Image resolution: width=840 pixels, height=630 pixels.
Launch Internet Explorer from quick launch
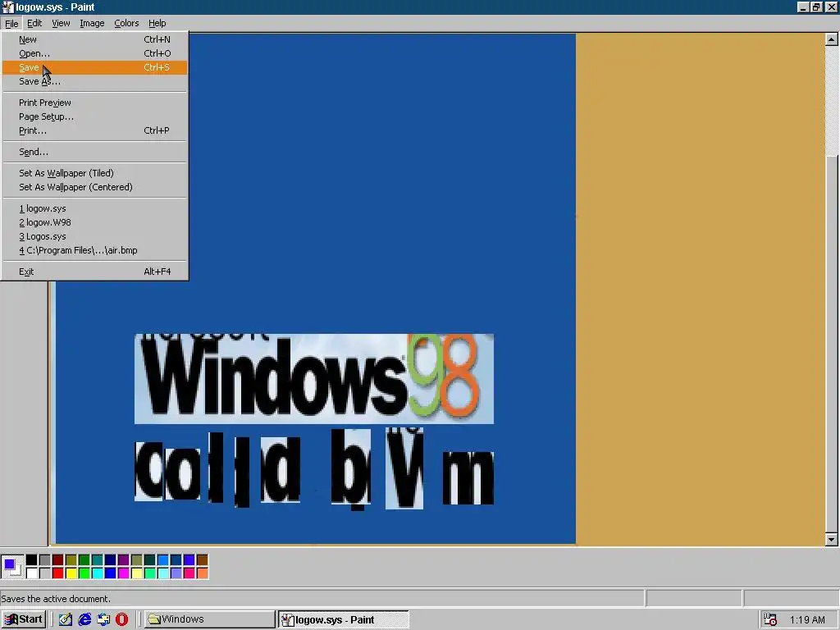coord(84,619)
